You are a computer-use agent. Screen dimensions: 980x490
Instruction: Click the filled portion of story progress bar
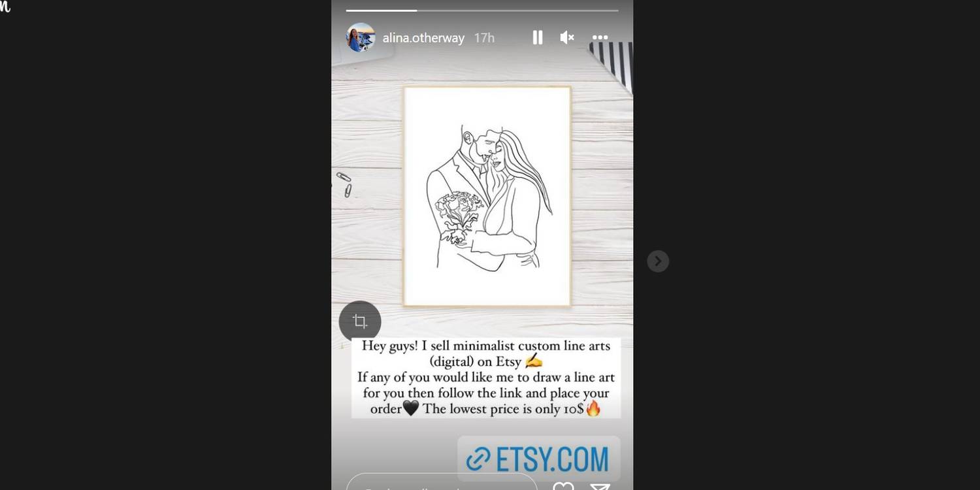[x=382, y=10]
